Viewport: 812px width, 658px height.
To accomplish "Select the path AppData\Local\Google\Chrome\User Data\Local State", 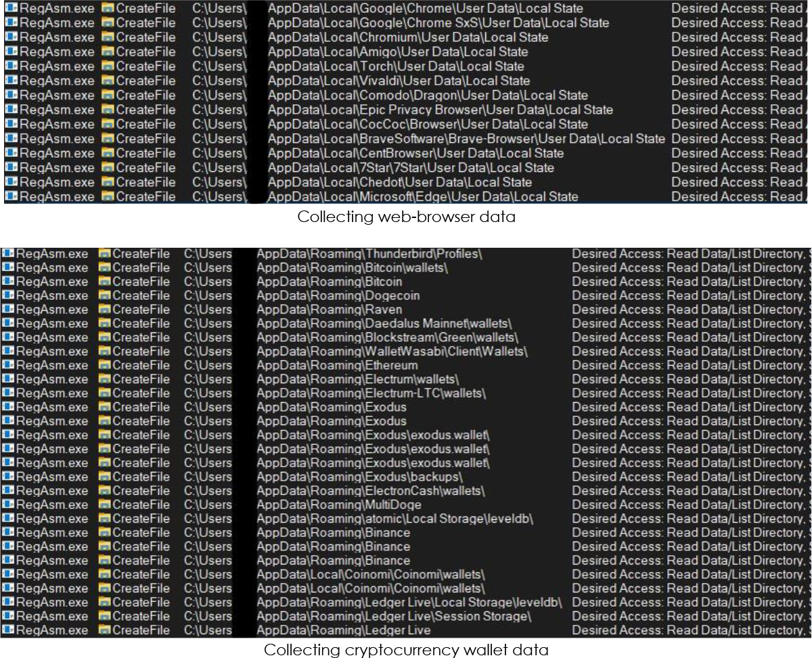I will [425, 8].
